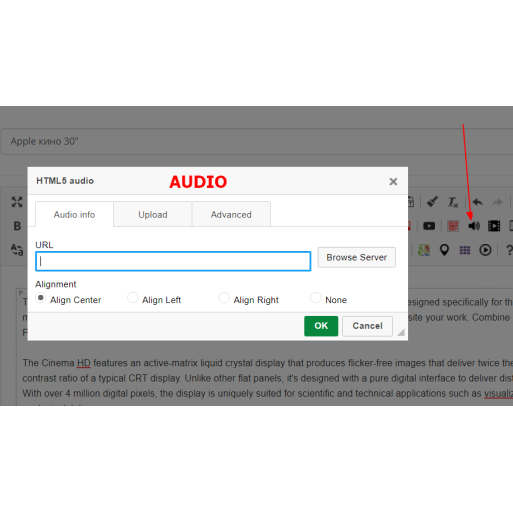513x513 pixels.
Task: Click the text transform Aa icon
Action: pos(17,250)
